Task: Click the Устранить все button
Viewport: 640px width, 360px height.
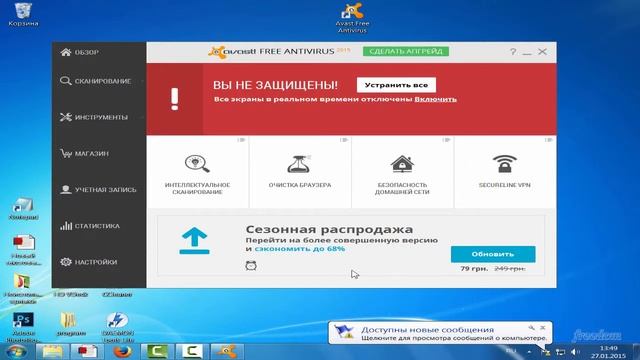Action: pos(396,85)
